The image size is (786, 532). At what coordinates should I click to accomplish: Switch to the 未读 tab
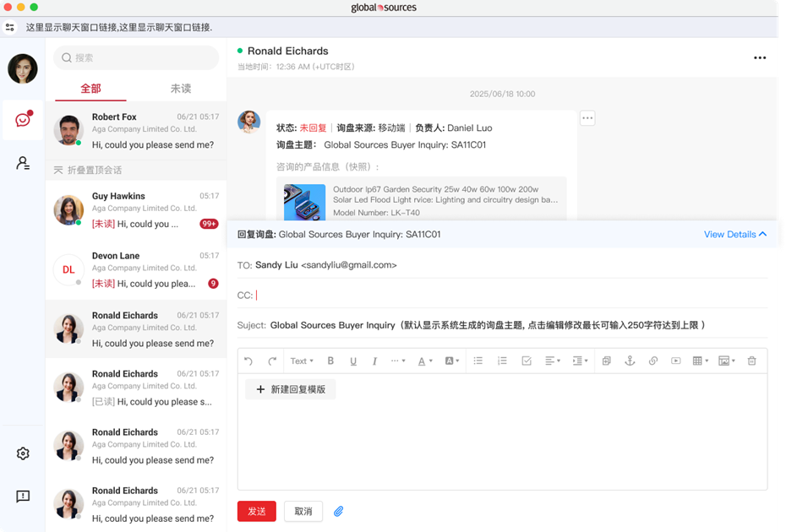click(x=181, y=89)
